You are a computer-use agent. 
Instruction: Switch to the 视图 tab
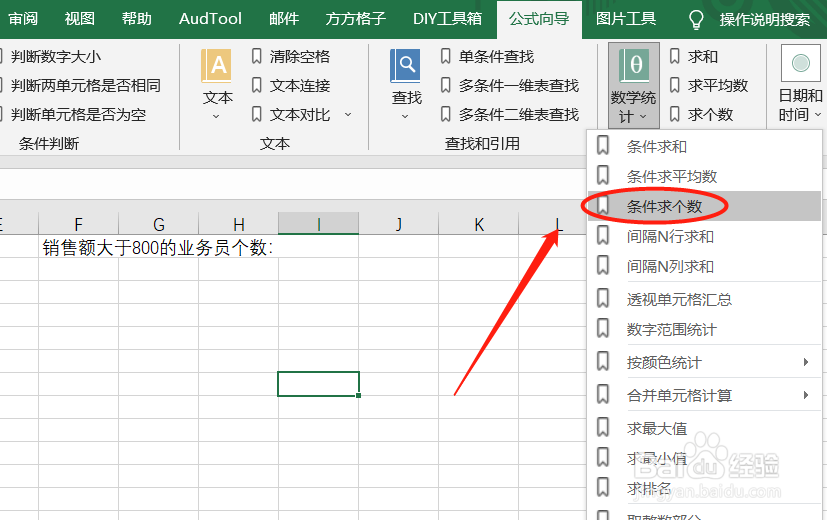pyautogui.click(x=80, y=19)
